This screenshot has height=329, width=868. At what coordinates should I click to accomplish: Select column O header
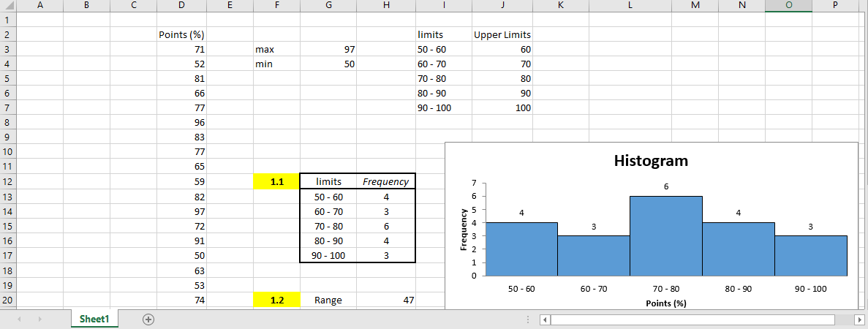788,6
